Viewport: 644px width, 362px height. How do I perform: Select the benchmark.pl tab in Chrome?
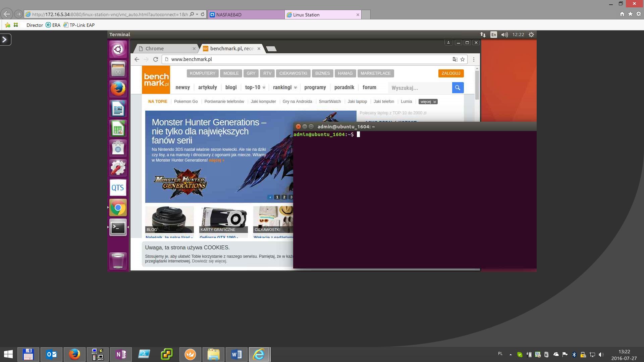pyautogui.click(x=231, y=49)
